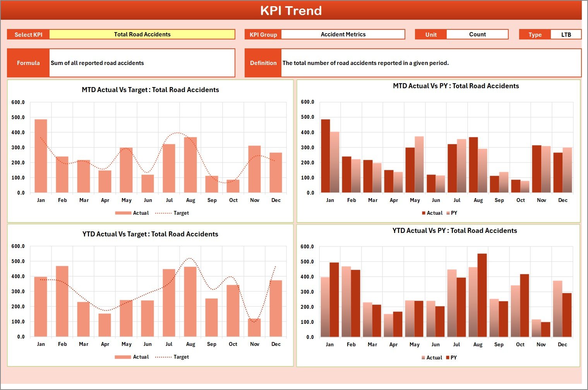This screenshot has height=390, width=588.
Task: Select the Type value cell showing LTB
Action: click(x=566, y=35)
